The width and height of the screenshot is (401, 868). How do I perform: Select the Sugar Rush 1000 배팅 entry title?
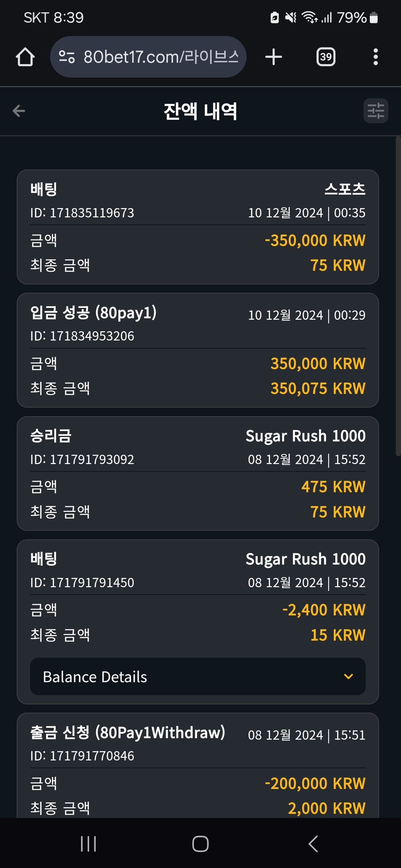click(x=43, y=559)
